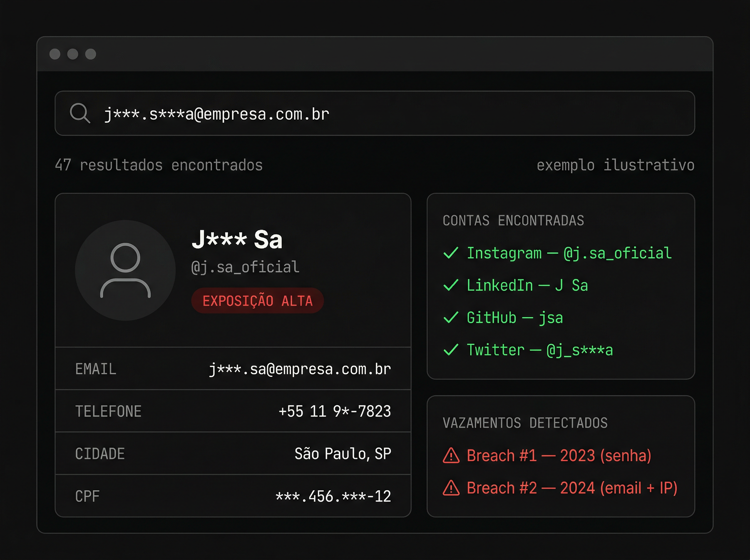Collapse the CONTAS ENCONTRADAS panel

pos(513,220)
